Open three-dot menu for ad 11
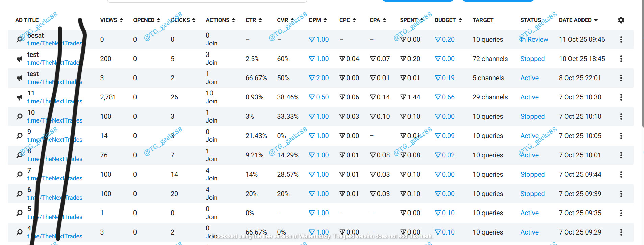Viewport: 644px width, 245px height. coord(621,97)
